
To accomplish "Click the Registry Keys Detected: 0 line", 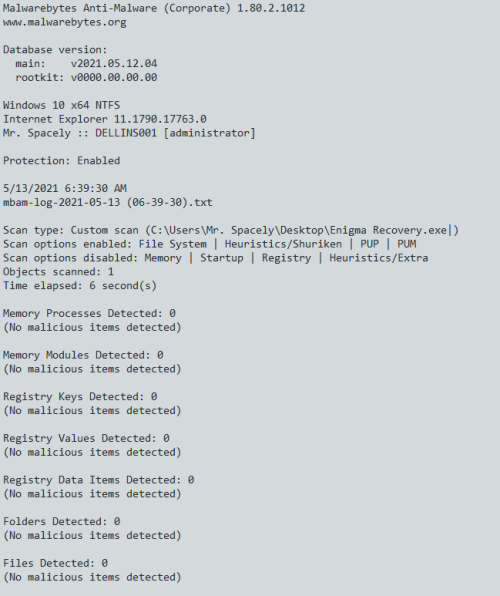I will (x=80, y=397).
